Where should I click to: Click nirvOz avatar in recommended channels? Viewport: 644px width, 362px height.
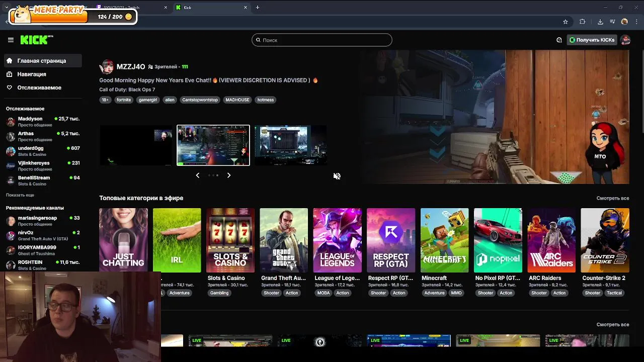click(11, 235)
